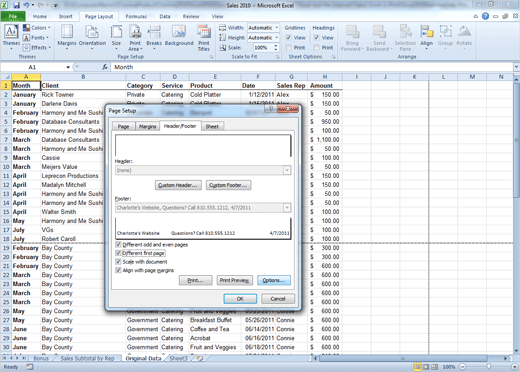Click the Print Preview button

(x=234, y=280)
